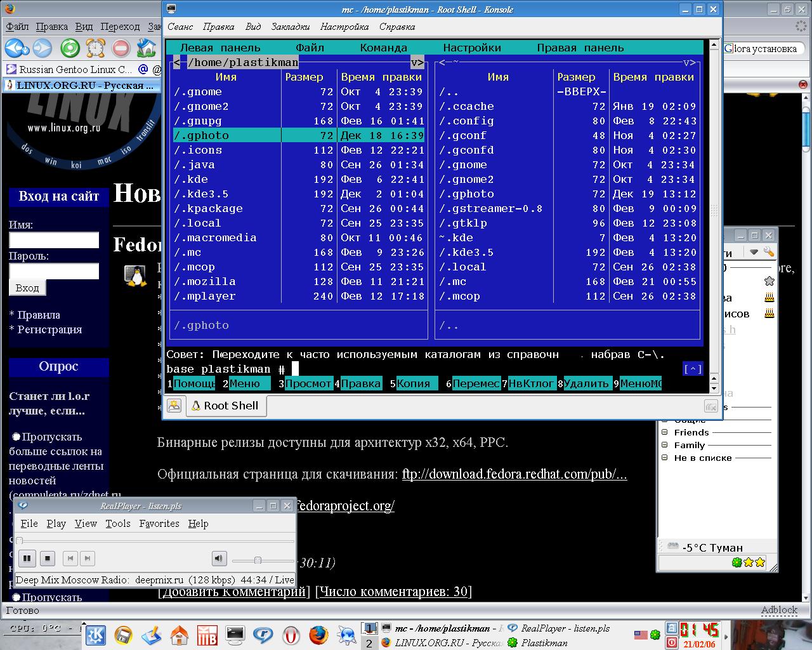
Task: Go back using Firefox Back arrow
Action: pos(13,48)
